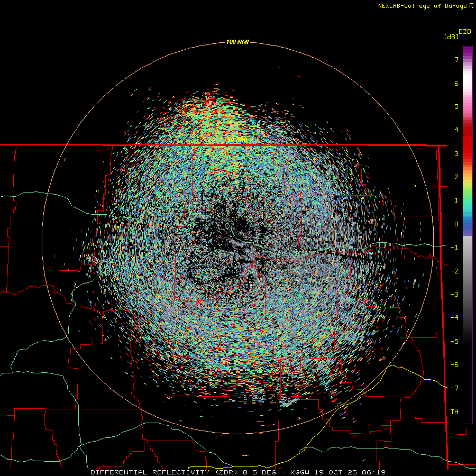The height and width of the screenshot is (476, 476).
Task: Click the NEXLAB-College of DuPage credit text
Action: [x=425, y=6]
